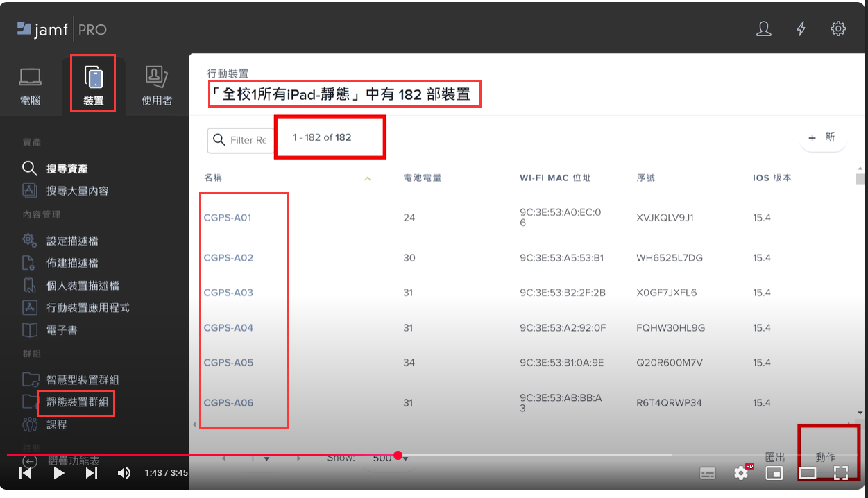The image size is (868, 498).
Task: Switch to the 使用者 tab
Action: pos(157,86)
